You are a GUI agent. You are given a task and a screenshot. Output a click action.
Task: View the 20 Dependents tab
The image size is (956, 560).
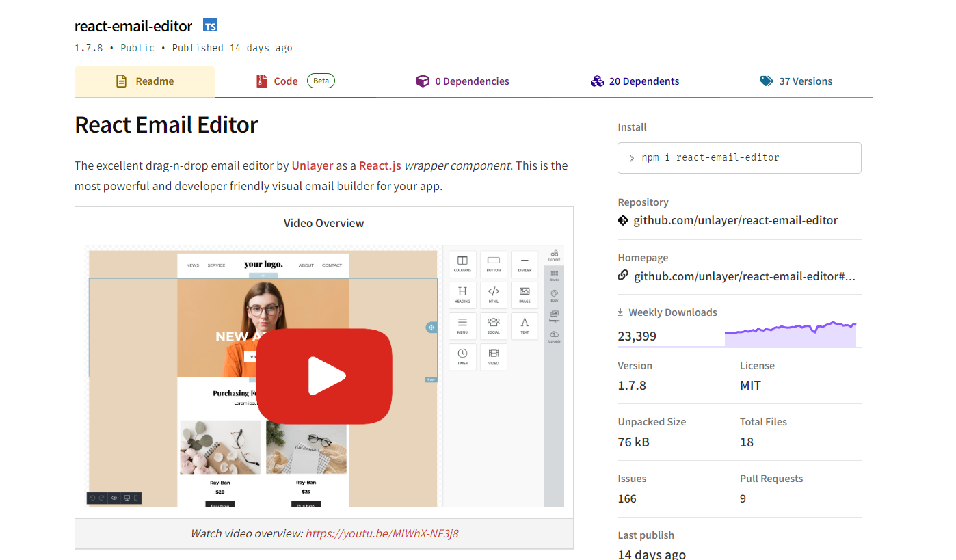[635, 81]
